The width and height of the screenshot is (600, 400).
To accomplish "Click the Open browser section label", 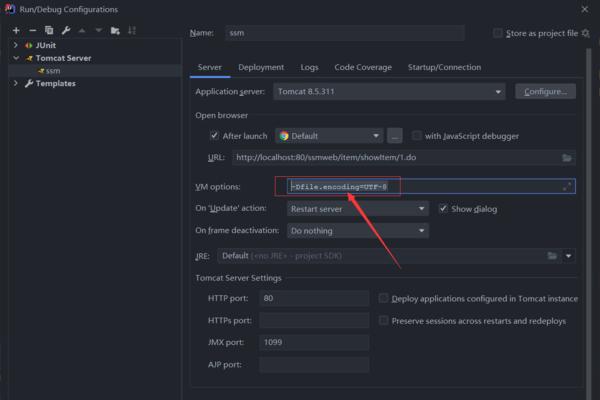I will pyautogui.click(x=222, y=115).
